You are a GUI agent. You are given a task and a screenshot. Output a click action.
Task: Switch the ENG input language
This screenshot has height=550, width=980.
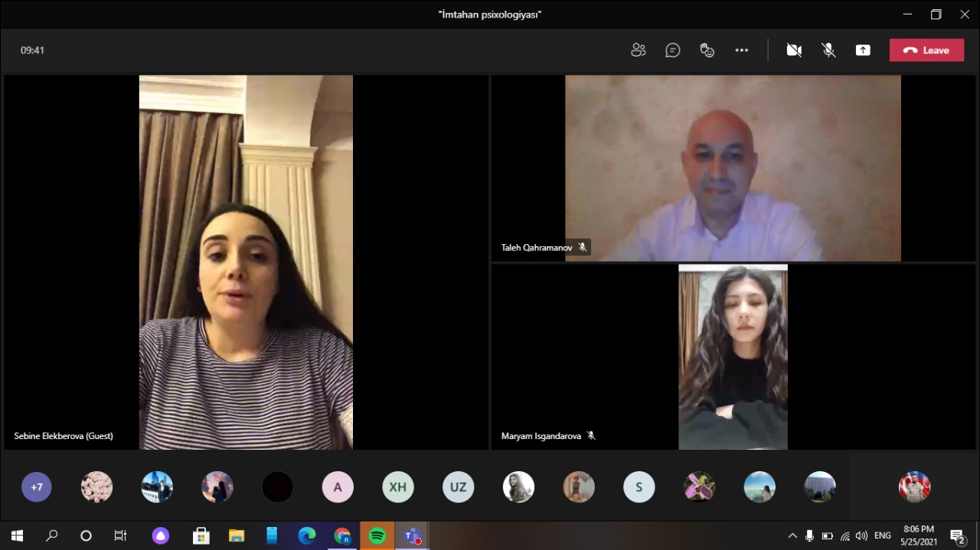click(883, 536)
